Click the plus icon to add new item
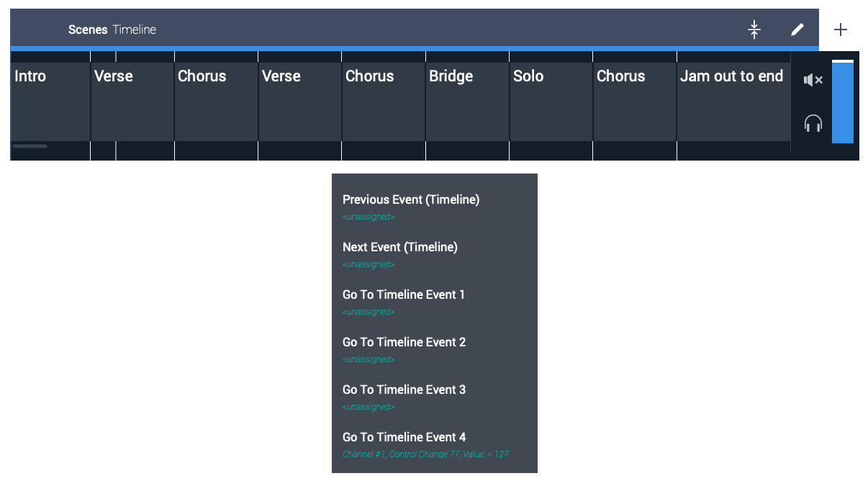868x481 pixels. pyautogui.click(x=841, y=30)
